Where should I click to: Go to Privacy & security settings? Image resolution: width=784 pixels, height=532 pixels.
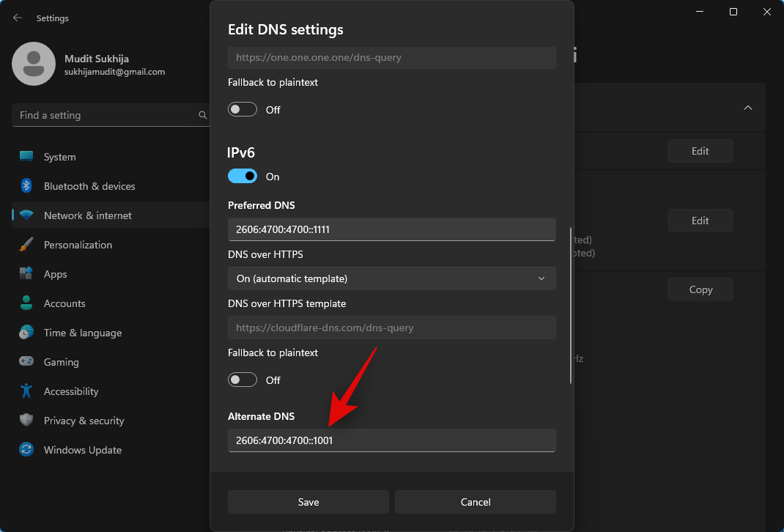[x=84, y=421]
